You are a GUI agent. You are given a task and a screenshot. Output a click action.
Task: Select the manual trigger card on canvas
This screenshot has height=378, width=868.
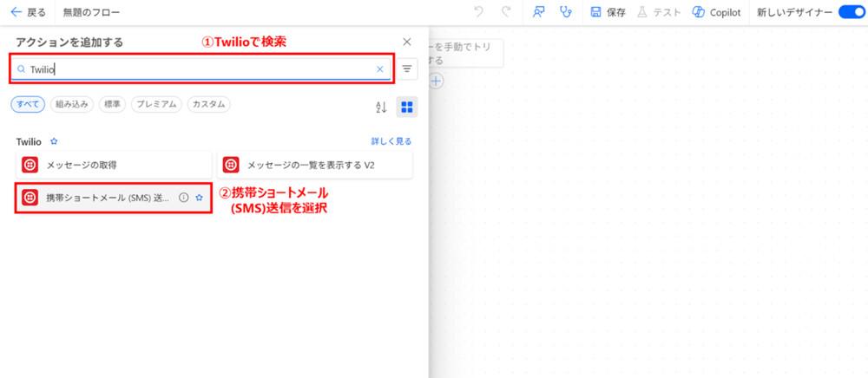[x=466, y=53]
